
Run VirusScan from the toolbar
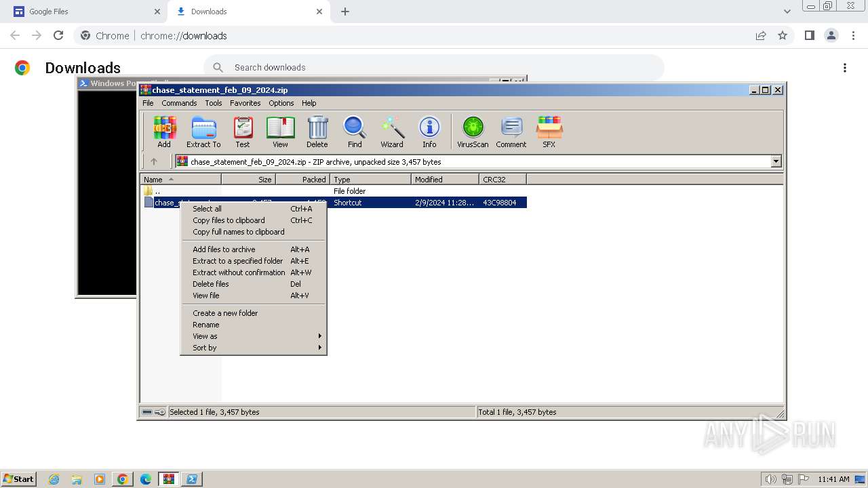click(473, 131)
